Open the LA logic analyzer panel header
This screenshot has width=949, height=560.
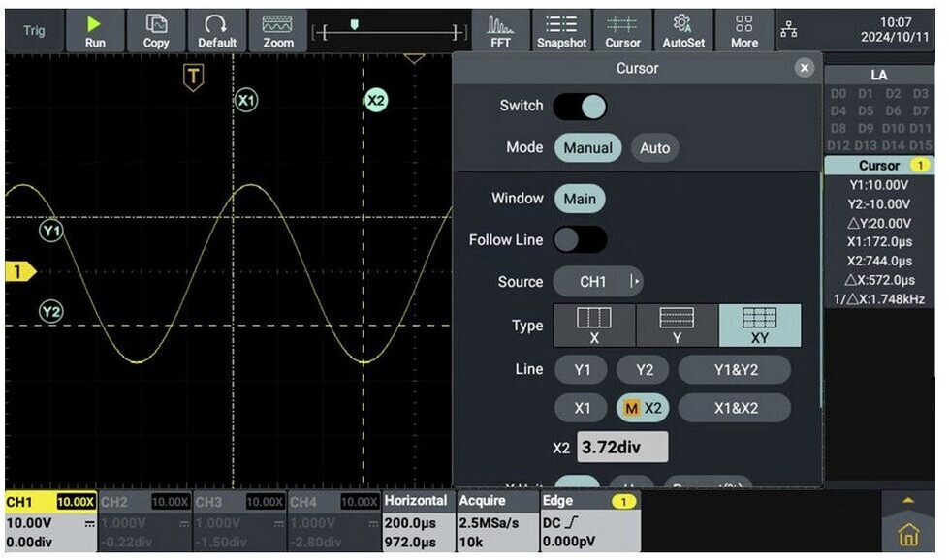[879, 75]
